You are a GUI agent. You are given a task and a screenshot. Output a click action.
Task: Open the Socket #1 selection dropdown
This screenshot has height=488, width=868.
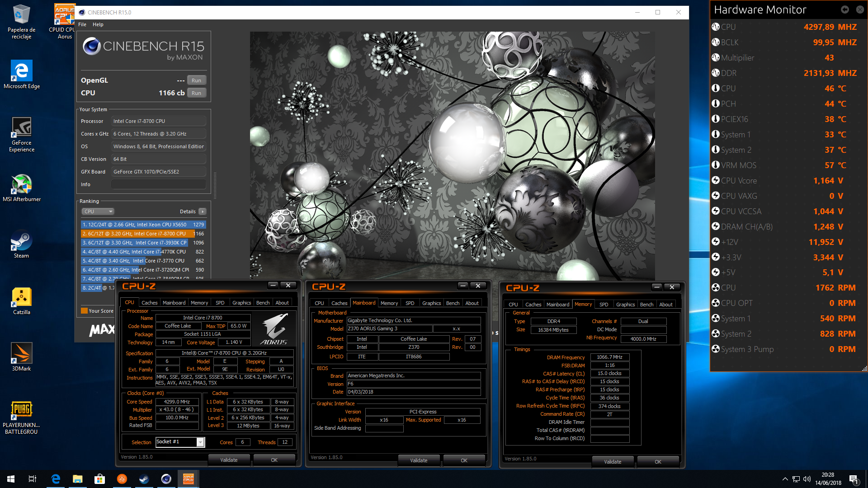(180, 442)
